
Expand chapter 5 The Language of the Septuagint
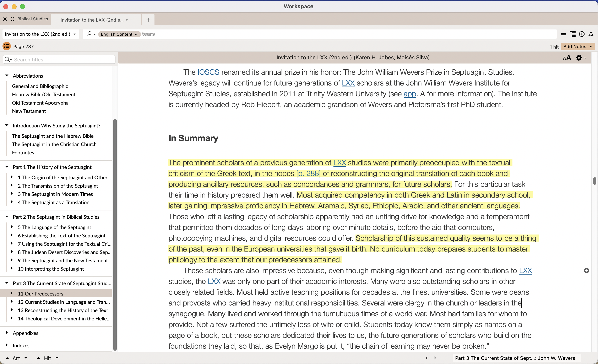(x=12, y=227)
